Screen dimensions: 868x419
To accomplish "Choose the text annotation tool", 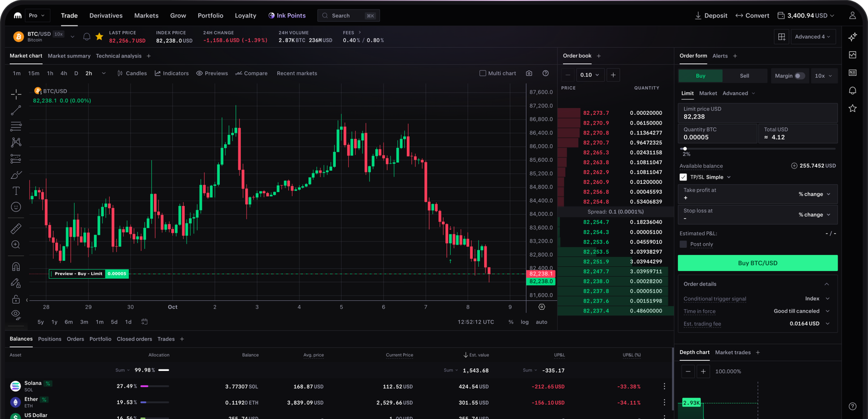I will click(16, 191).
